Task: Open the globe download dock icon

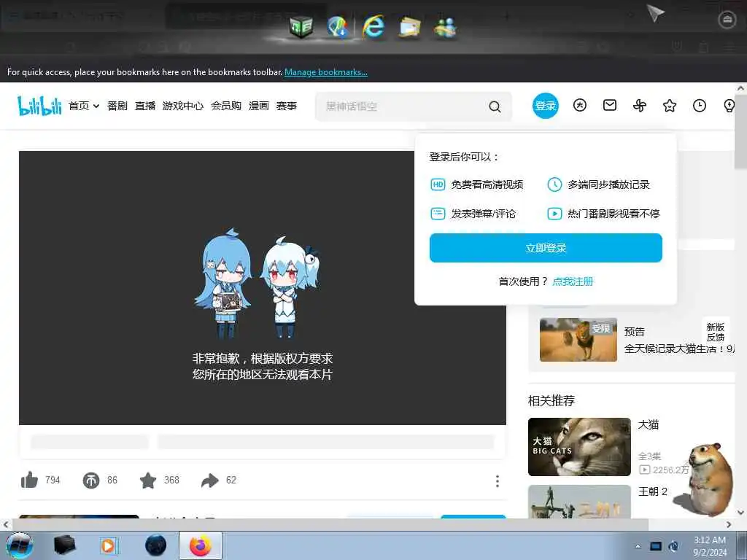Action: coord(337,27)
